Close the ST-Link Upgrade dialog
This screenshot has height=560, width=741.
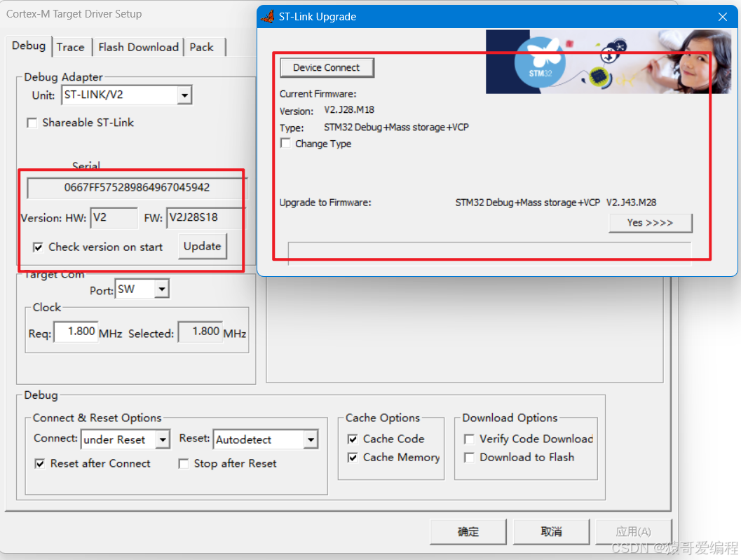(723, 17)
